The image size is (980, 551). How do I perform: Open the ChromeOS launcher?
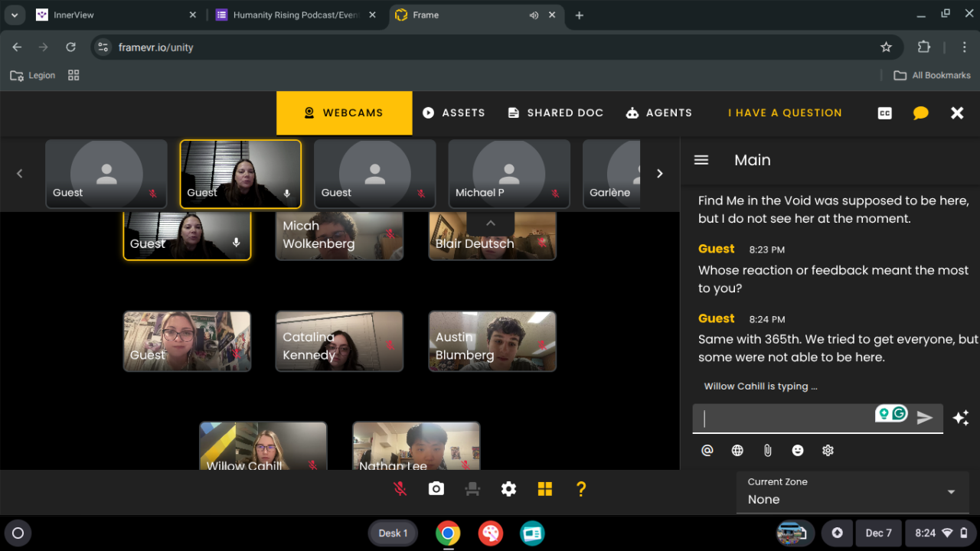point(18,533)
